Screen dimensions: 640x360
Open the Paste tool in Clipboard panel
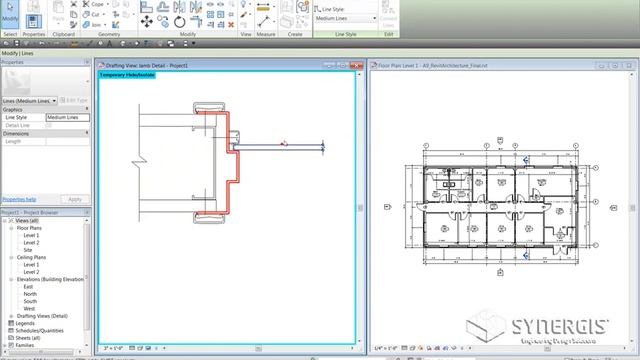click(x=58, y=12)
